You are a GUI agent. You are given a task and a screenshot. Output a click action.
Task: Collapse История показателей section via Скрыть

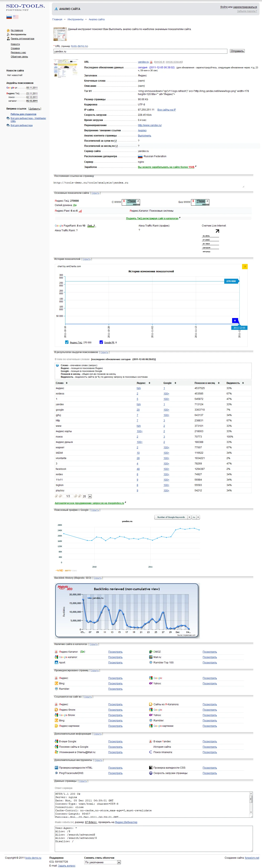(x=87, y=259)
